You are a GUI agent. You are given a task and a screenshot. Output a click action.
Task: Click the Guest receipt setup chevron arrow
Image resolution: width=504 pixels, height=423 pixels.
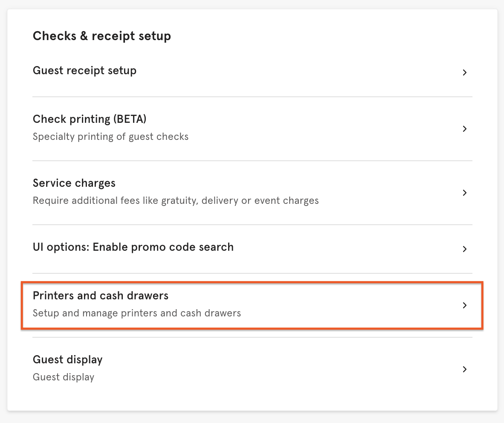click(465, 73)
